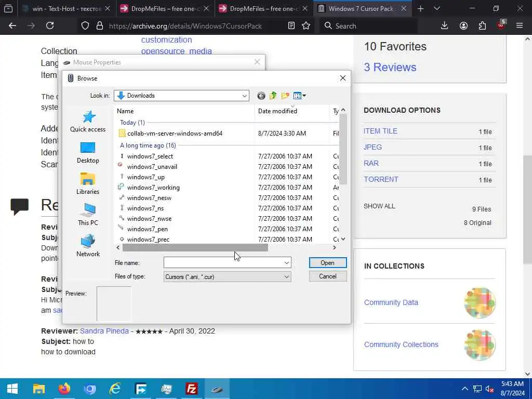Viewport: 532px width, 399px height.
Task: Select the windows7_working cursor file
Action: click(149, 187)
